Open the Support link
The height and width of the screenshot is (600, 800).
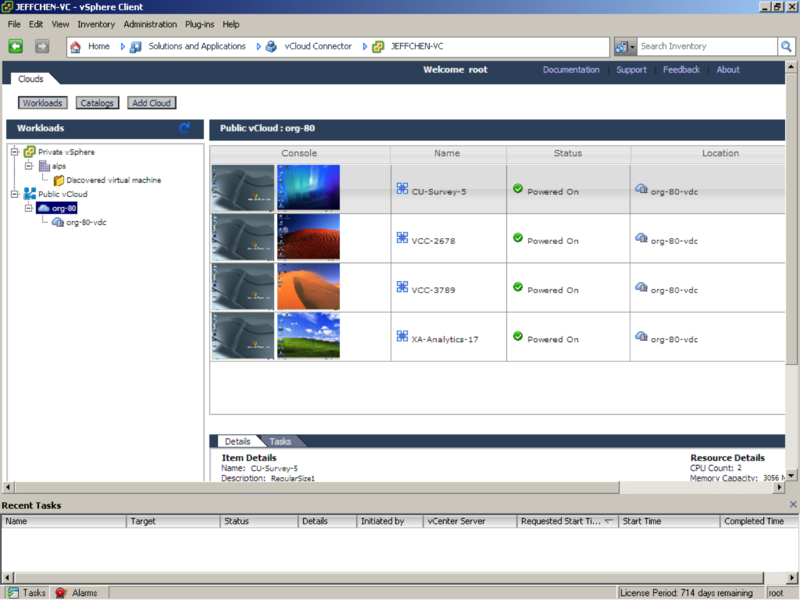tap(631, 69)
